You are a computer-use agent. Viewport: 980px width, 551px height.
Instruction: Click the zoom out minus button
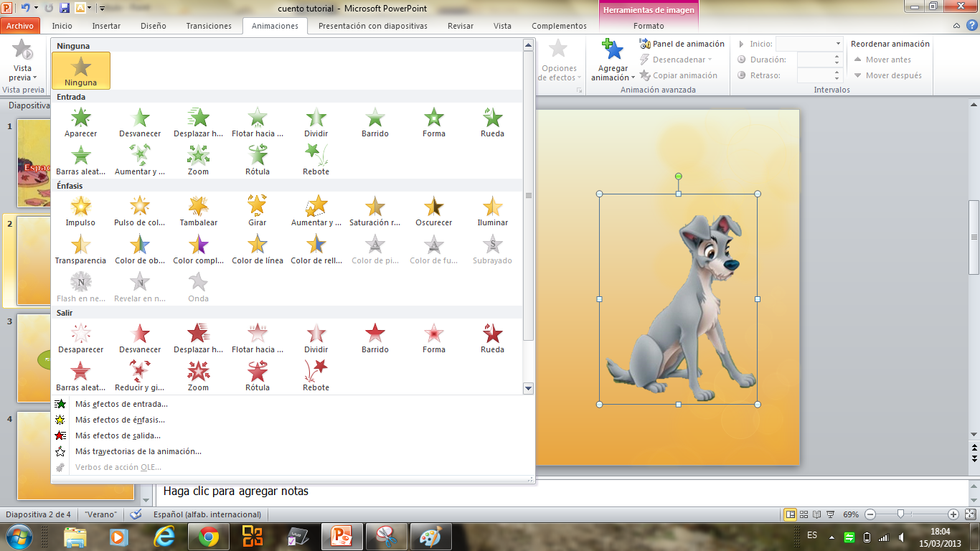click(x=870, y=514)
